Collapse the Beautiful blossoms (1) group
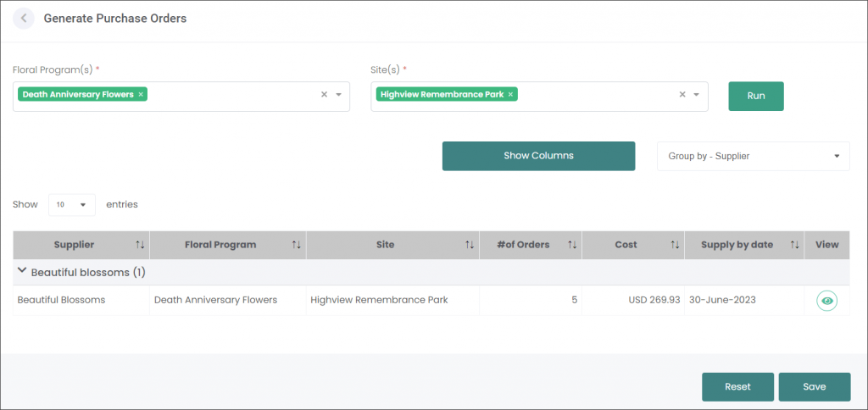 point(22,271)
